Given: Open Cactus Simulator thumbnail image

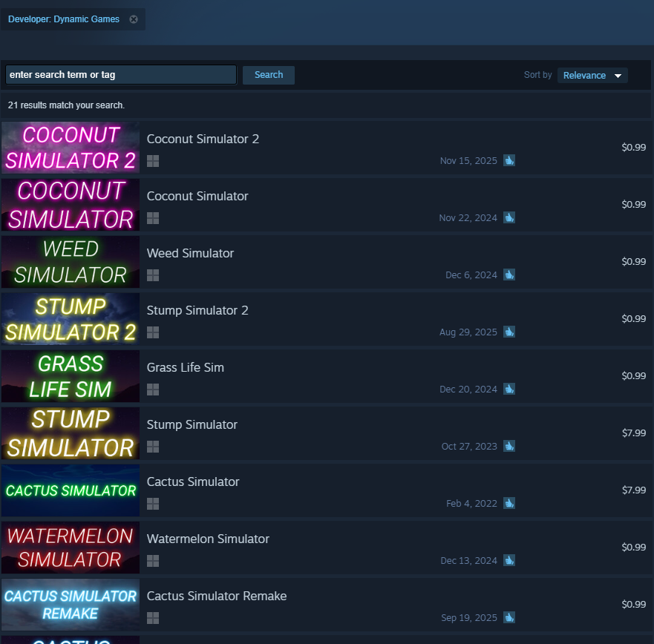Looking at the screenshot, I should click(71, 490).
